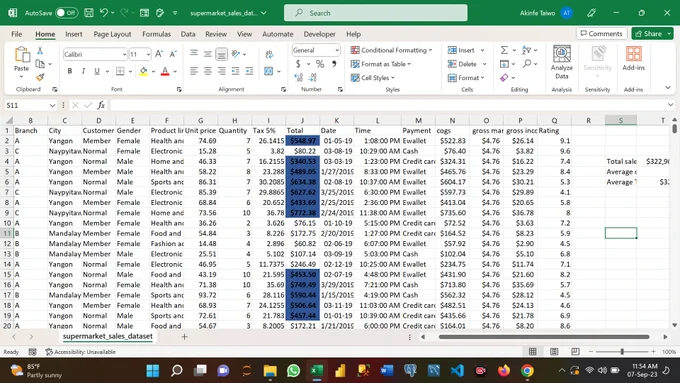Switch to the Formulas tab
The image size is (680, 383).
[156, 34]
